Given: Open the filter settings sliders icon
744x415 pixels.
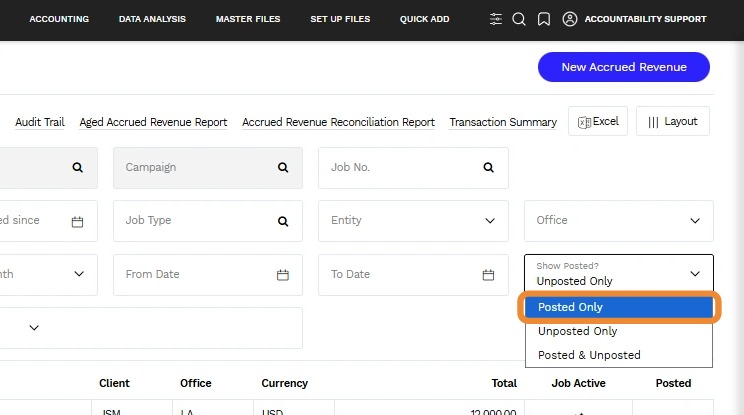Looking at the screenshot, I should 496,19.
